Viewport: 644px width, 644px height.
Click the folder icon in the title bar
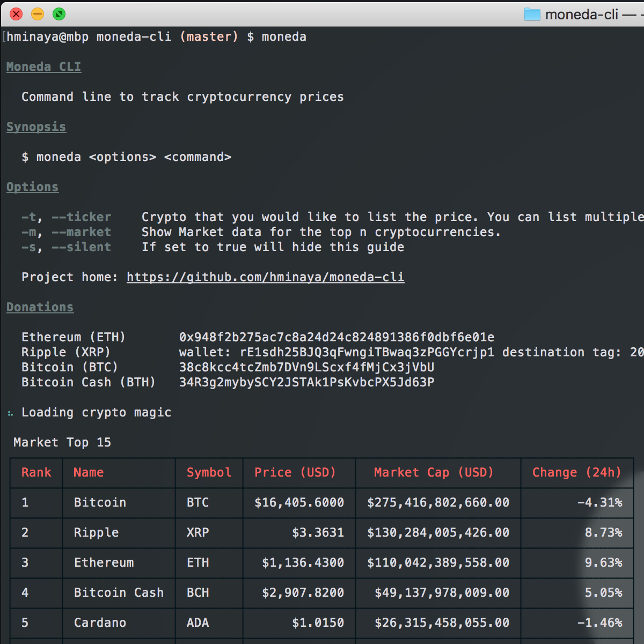(532, 14)
